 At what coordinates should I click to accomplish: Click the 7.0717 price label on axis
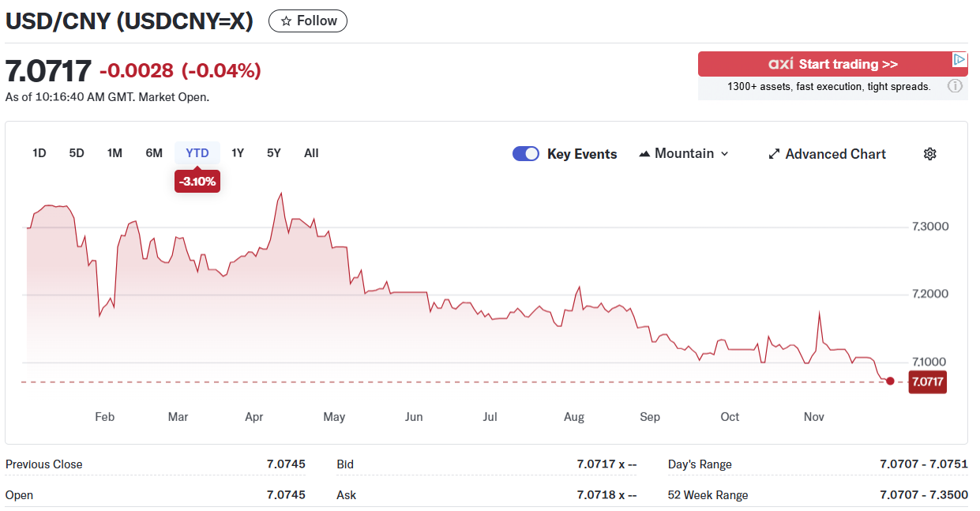click(x=927, y=382)
